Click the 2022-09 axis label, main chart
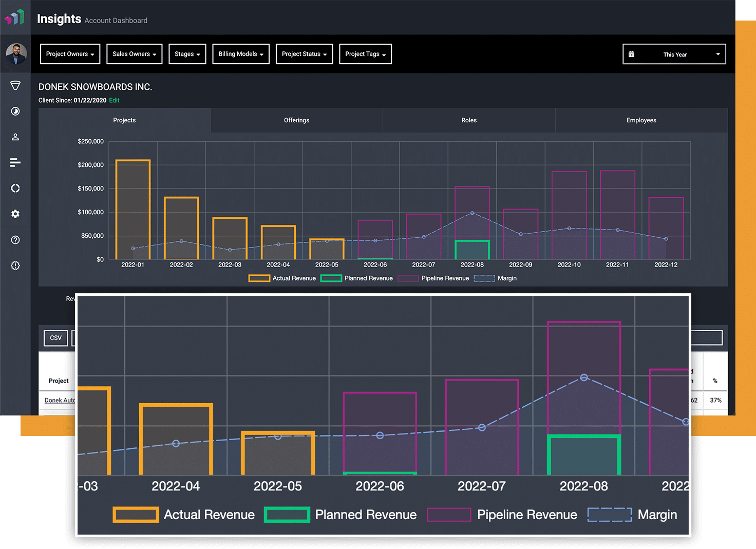Viewport: 756px width, 549px height. (521, 265)
